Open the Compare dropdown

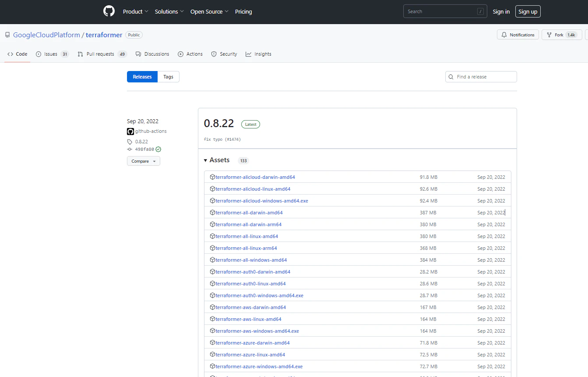(x=144, y=161)
